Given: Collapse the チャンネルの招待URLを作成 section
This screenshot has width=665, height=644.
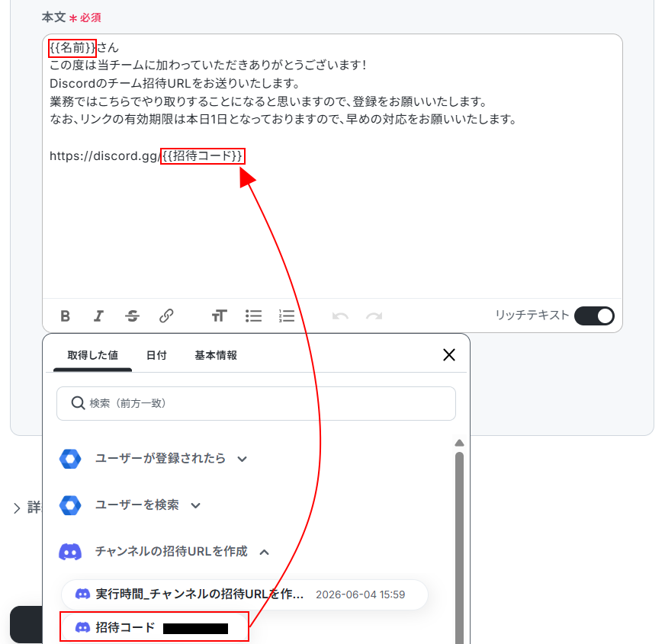Looking at the screenshot, I should tap(164, 552).
